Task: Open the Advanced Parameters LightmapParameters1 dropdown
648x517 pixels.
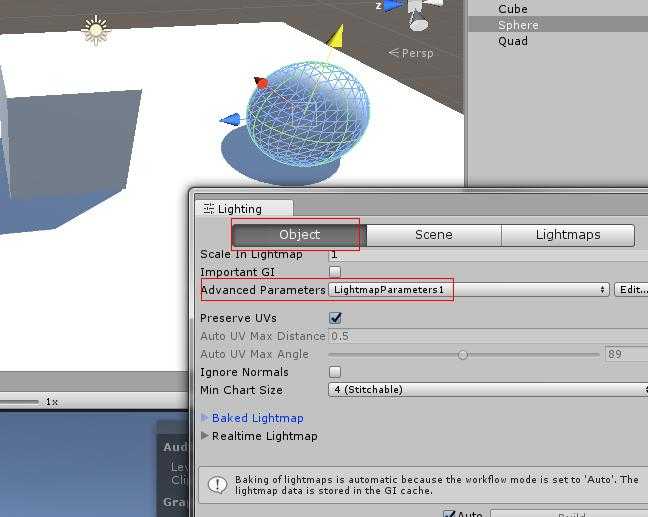Action: pyautogui.click(x=469, y=290)
